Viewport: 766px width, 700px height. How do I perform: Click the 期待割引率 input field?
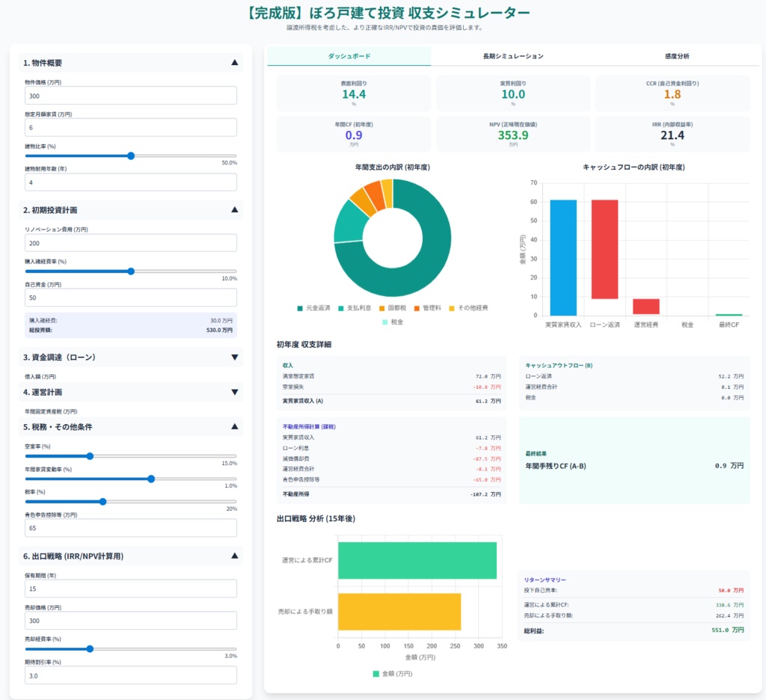[131, 675]
